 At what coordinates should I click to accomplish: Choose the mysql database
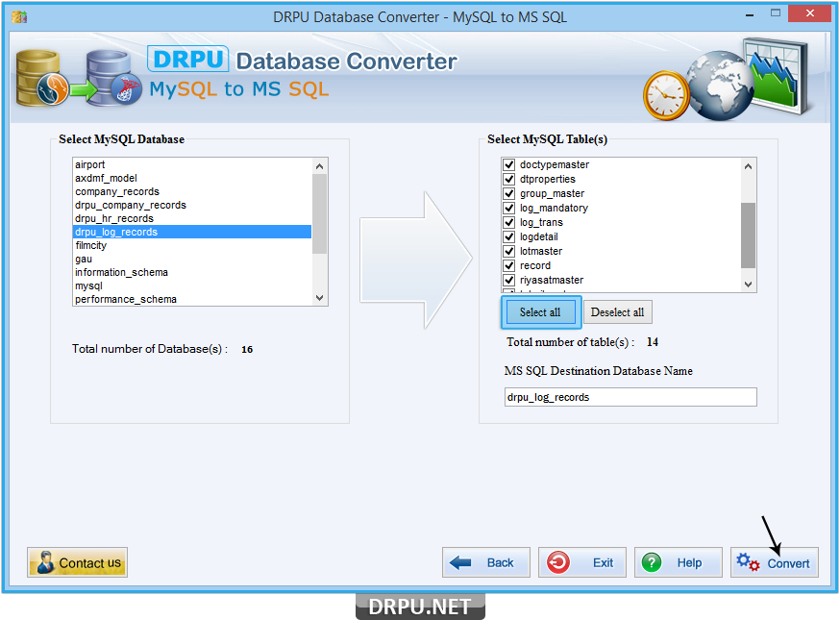(192, 285)
